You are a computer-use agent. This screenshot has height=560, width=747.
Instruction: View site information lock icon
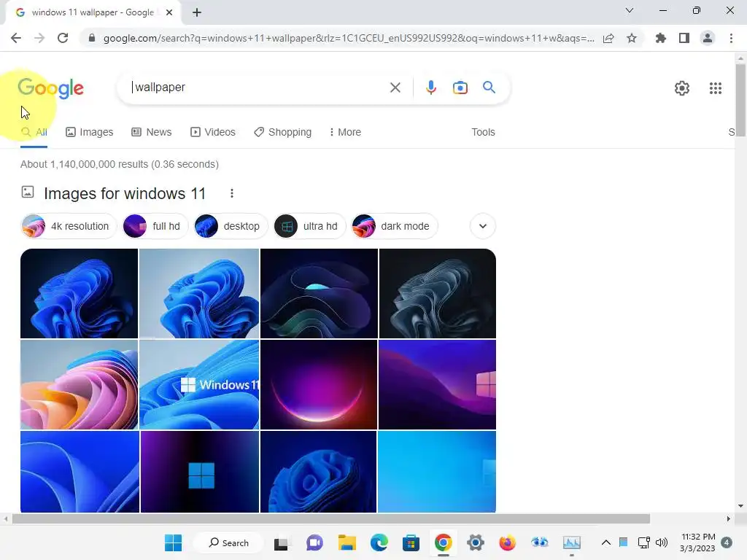coord(92,38)
